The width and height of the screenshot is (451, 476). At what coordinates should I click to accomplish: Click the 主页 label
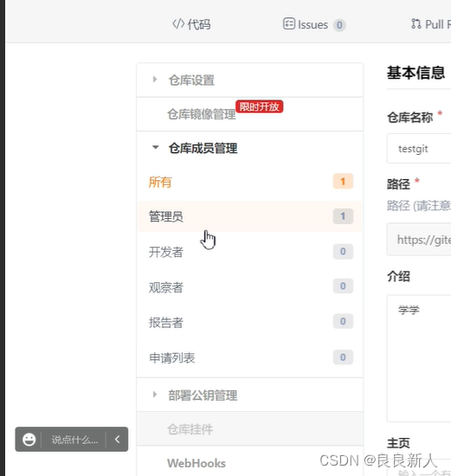pyautogui.click(x=398, y=443)
